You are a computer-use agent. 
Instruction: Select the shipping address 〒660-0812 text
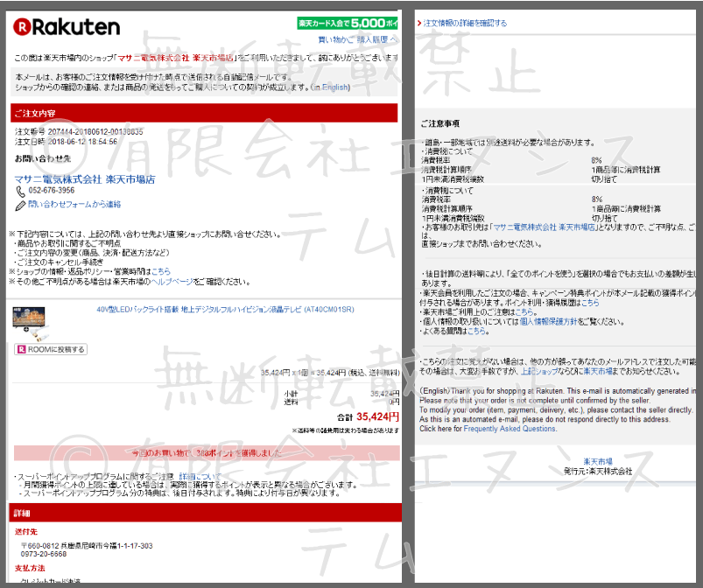click(x=87, y=546)
